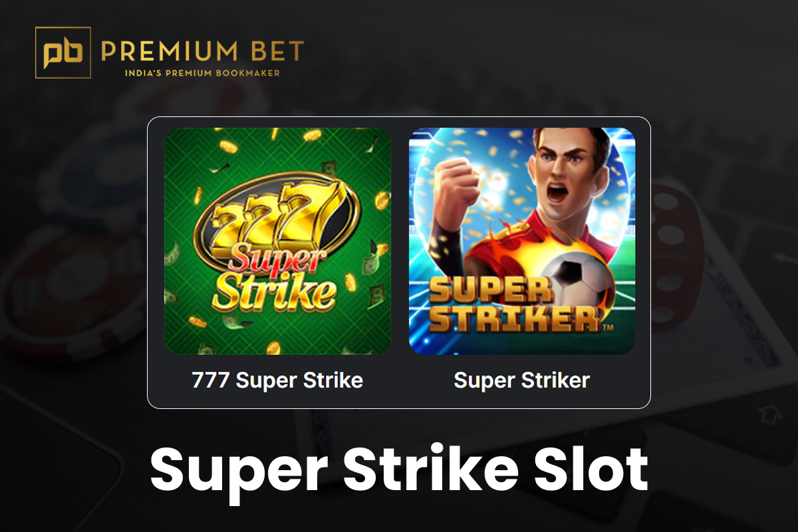Click the PREMIUM BET wordmark
This screenshot has height=532, width=798.
203,51
